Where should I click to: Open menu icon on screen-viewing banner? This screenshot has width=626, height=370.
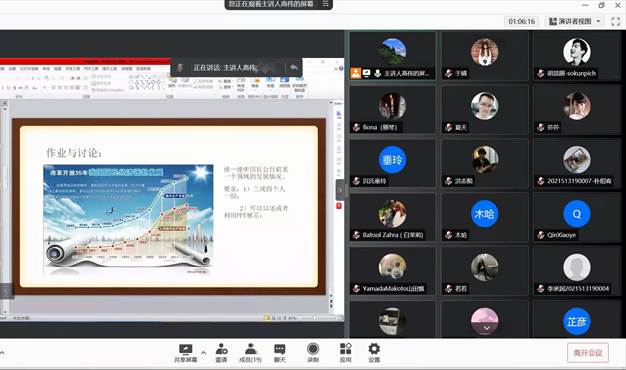coord(325,4)
